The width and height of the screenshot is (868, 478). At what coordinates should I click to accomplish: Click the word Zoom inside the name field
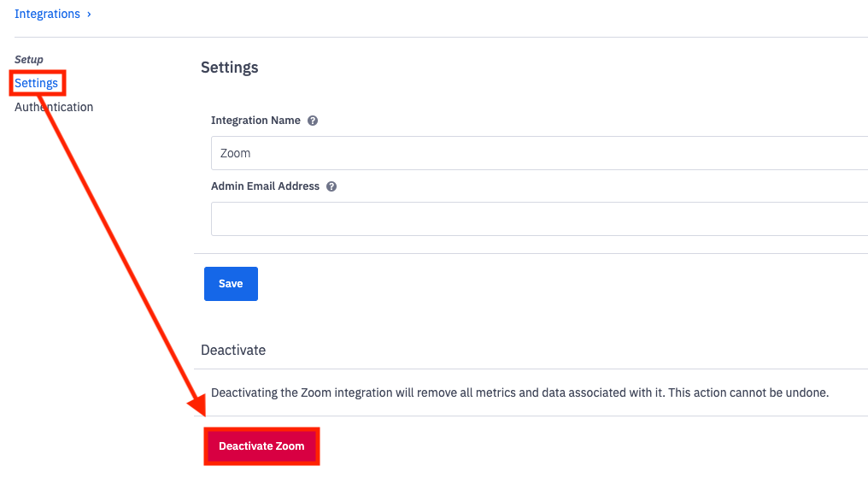[x=236, y=154]
